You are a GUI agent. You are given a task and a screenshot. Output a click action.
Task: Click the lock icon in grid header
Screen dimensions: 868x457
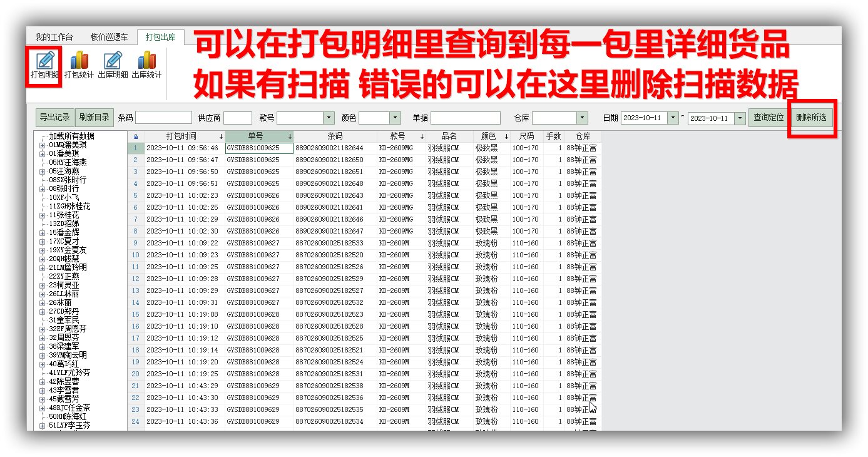point(136,136)
